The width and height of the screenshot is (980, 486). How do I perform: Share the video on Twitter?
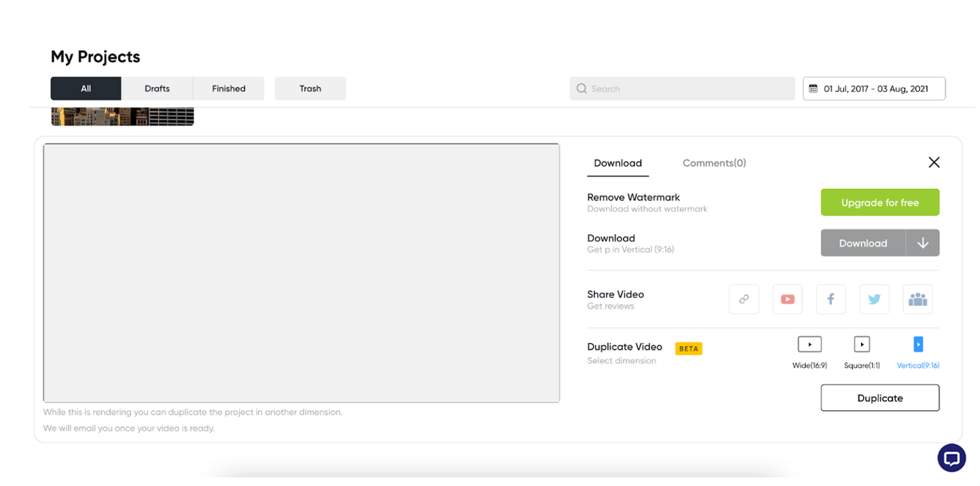874,299
